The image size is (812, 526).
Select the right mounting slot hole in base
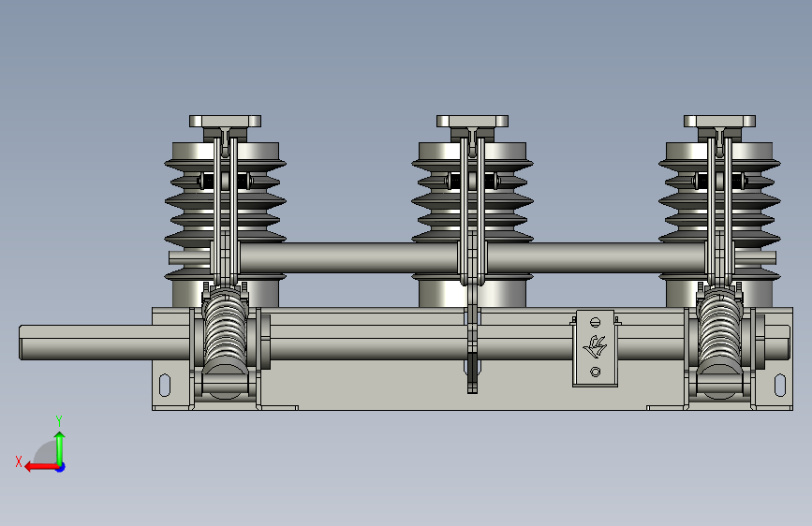point(780,385)
